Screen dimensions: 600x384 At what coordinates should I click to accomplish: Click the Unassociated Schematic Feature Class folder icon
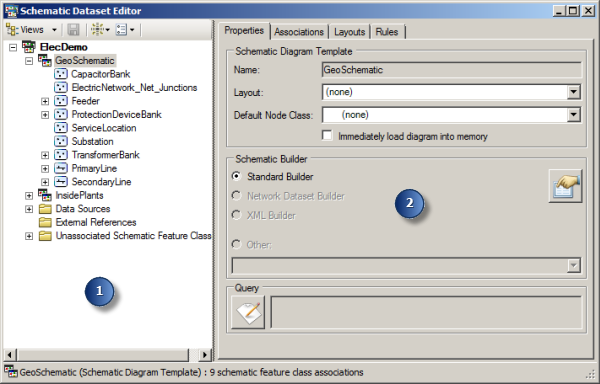(x=45, y=236)
